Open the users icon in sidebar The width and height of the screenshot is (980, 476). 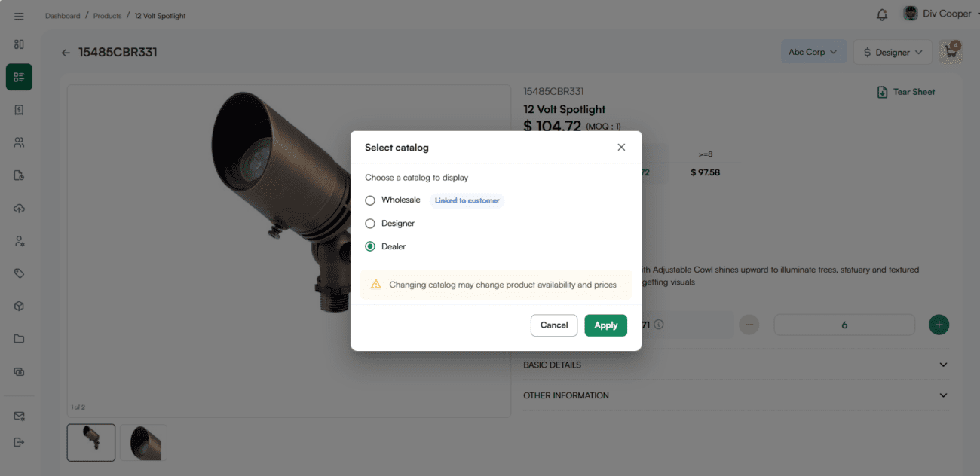[x=19, y=142]
